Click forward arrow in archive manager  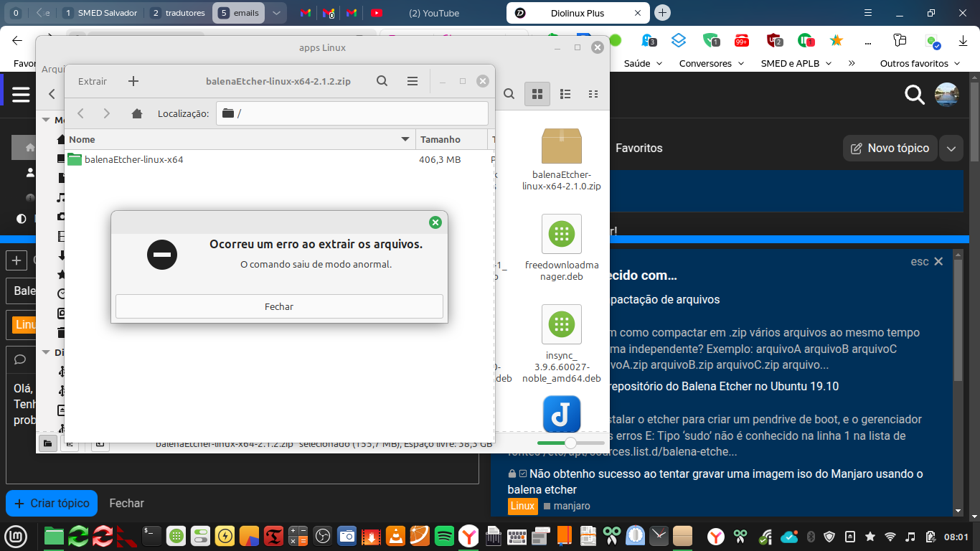[107, 113]
